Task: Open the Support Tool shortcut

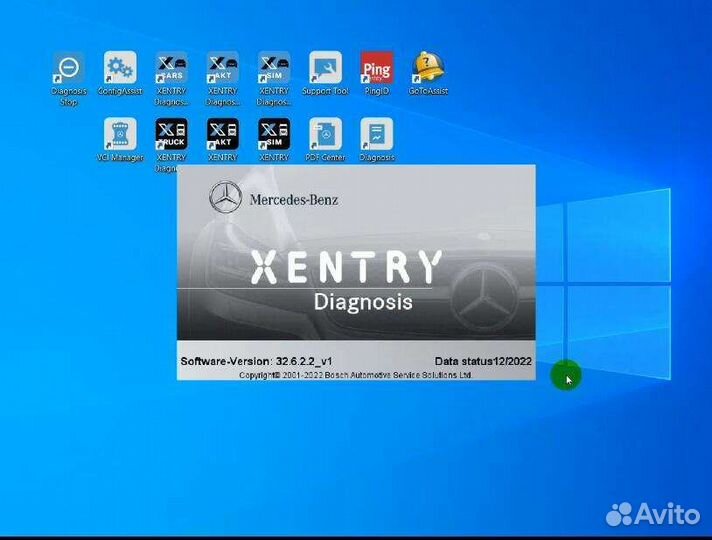Action: point(325,69)
